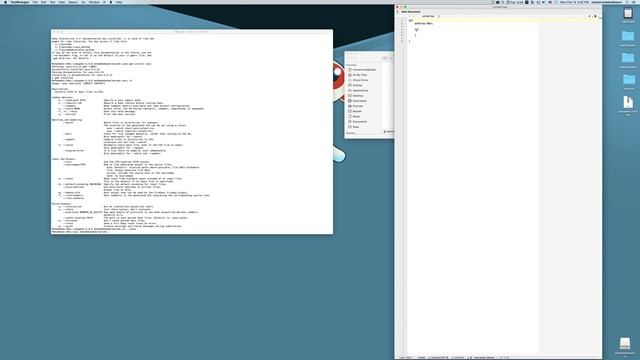The height and width of the screenshot is (360, 640).
Task: Open the Unicode (UTF-8) encoding popup
Action: pyautogui.click(x=438, y=358)
